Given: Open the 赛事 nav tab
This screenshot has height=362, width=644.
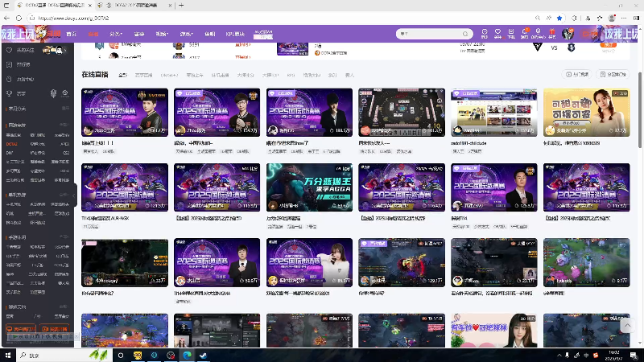Looking at the screenshot, I should (139, 34).
